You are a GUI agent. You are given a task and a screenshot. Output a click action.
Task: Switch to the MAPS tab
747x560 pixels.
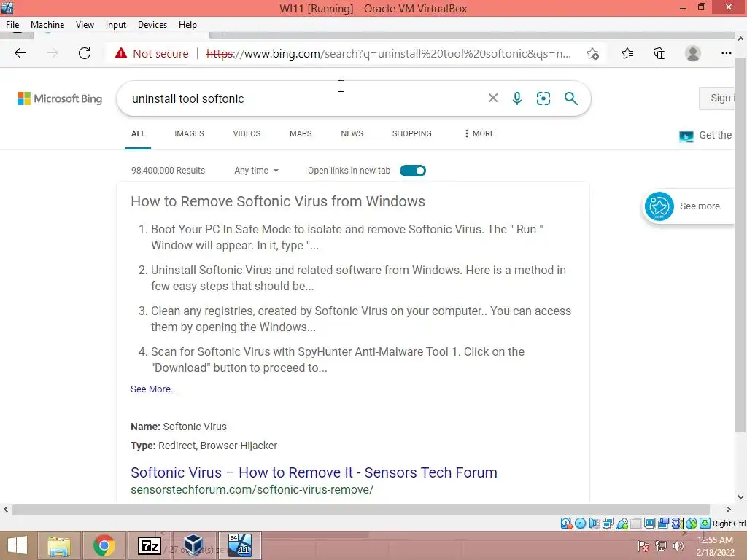click(x=301, y=134)
